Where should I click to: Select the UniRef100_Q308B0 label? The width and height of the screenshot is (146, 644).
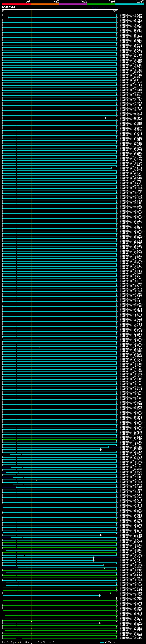click(x=131, y=42)
